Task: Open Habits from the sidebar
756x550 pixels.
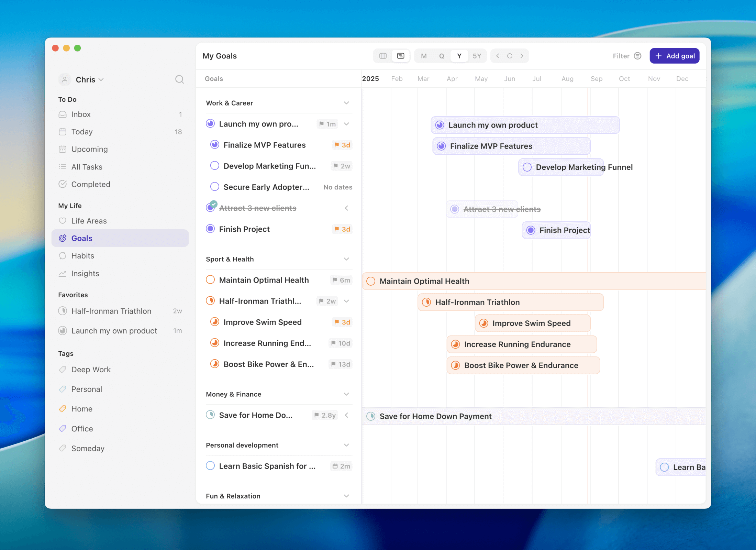Action: coord(82,256)
